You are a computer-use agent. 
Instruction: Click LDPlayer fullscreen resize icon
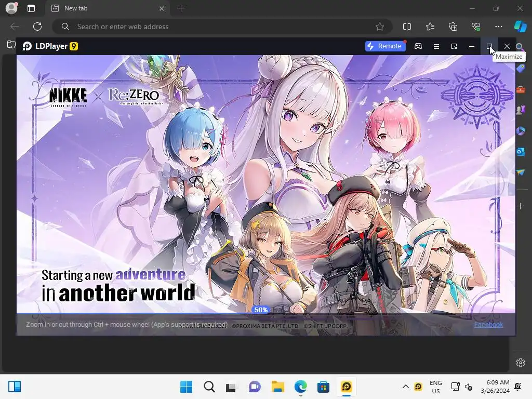(x=454, y=46)
